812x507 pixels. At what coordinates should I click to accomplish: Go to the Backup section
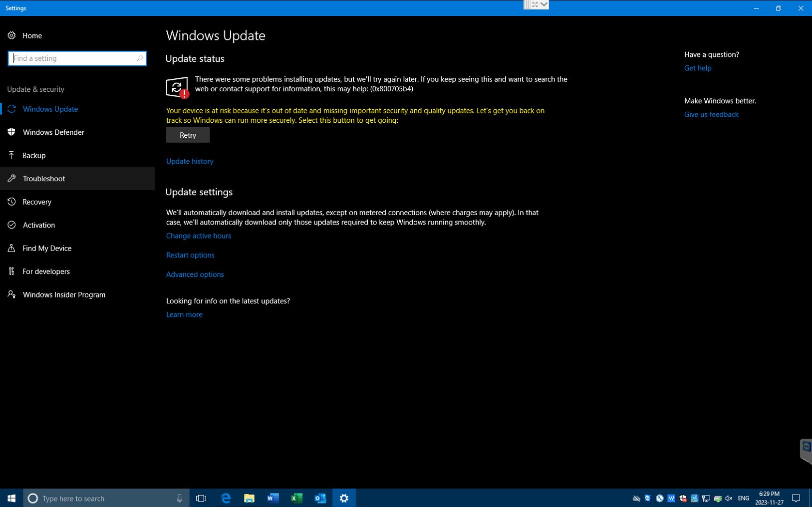(77, 155)
